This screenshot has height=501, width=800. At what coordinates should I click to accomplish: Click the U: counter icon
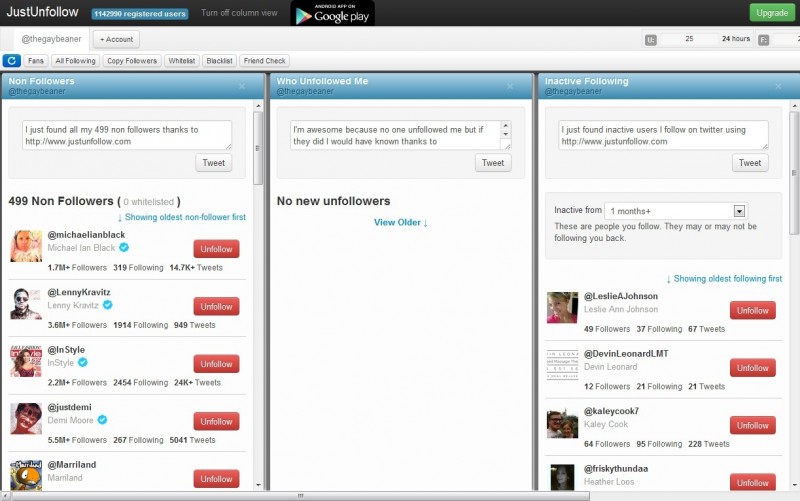click(x=651, y=39)
